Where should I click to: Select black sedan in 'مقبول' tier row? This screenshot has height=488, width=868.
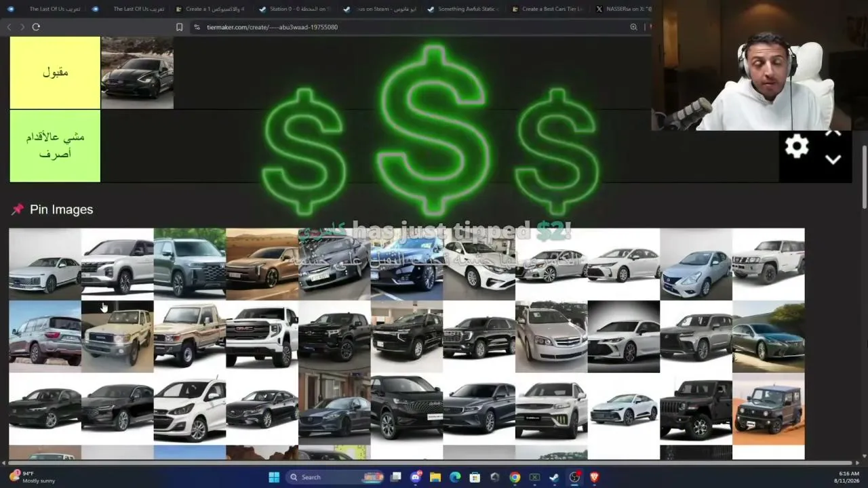(x=137, y=73)
